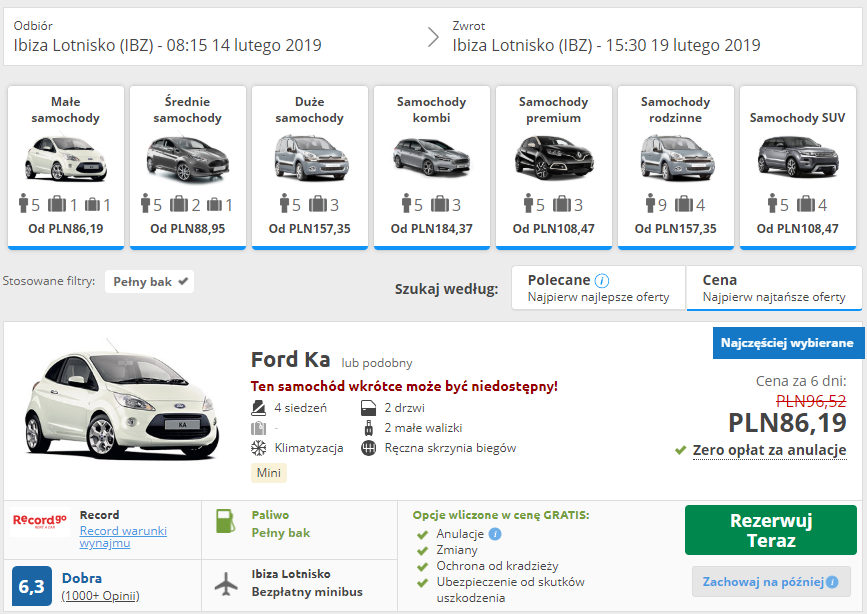The image size is (867, 614).
Task: Click the greyed large luggage icon in Ford Ka specs
Action: 258,428
